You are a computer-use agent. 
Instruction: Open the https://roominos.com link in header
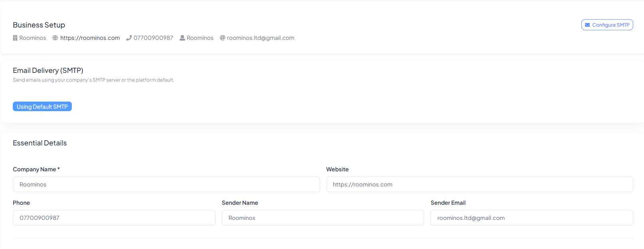click(90, 38)
